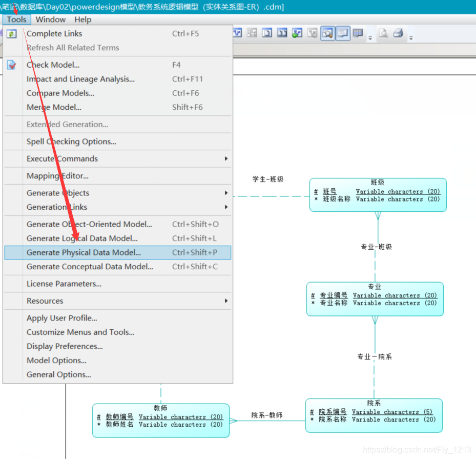Click the 专业一院系 relationship label
The width and height of the screenshot is (476, 459).
click(375, 356)
